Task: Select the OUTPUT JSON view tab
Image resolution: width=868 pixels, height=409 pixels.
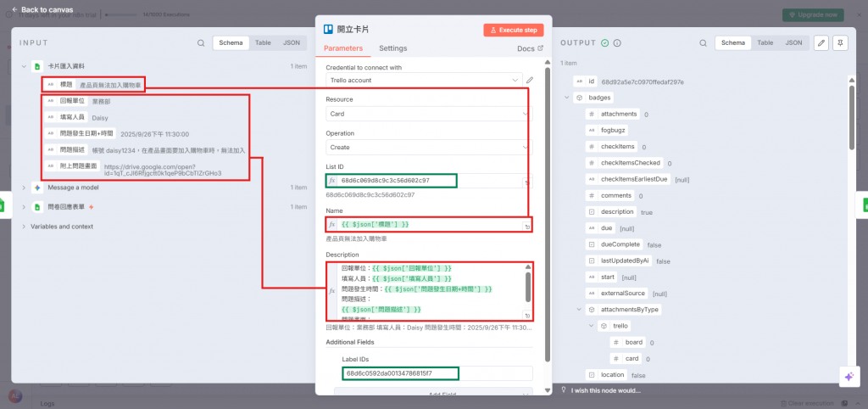Action: coord(793,42)
